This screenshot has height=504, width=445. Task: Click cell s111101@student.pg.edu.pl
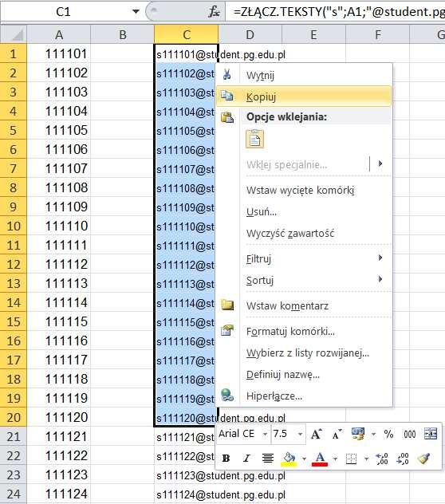coord(186,53)
